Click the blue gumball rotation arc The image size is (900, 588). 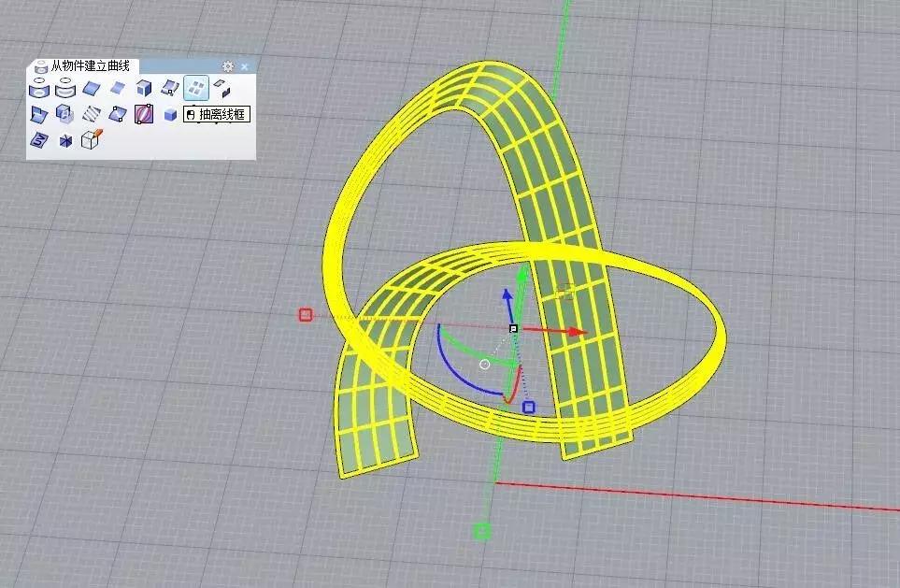coord(453,373)
